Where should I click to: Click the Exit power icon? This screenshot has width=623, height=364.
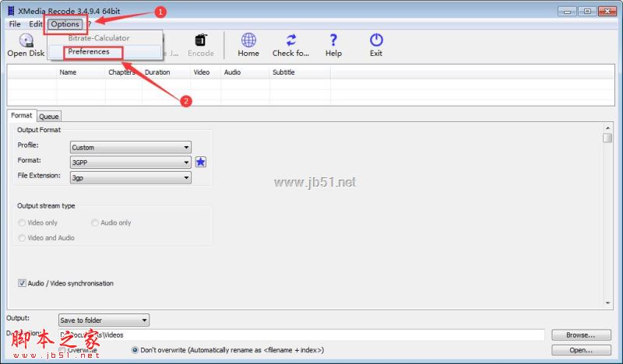(376, 40)
